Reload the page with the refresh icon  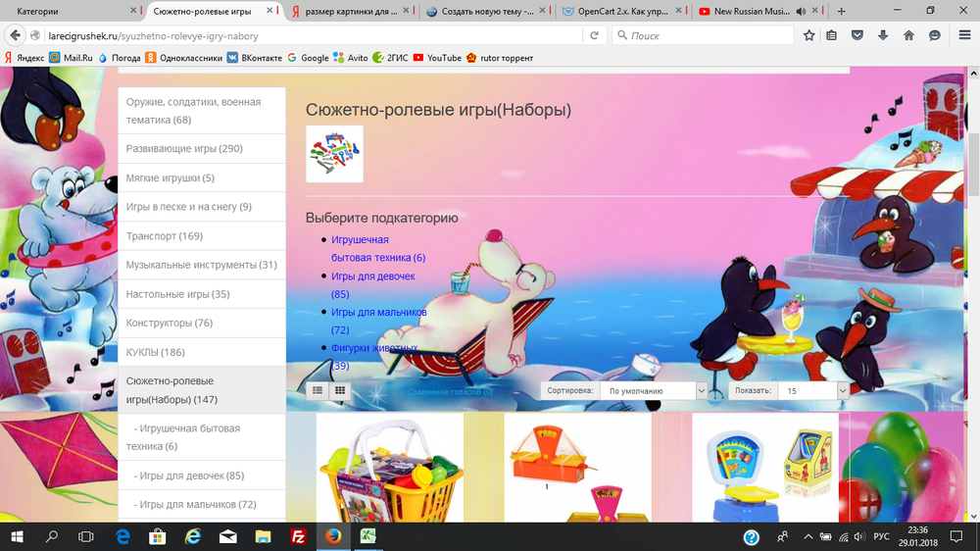coord(595,35)
